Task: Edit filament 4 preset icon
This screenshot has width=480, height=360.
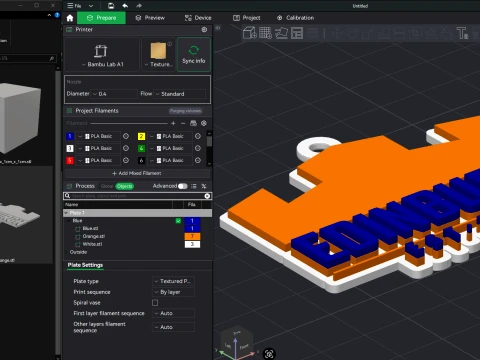Action: coord(198,148)
